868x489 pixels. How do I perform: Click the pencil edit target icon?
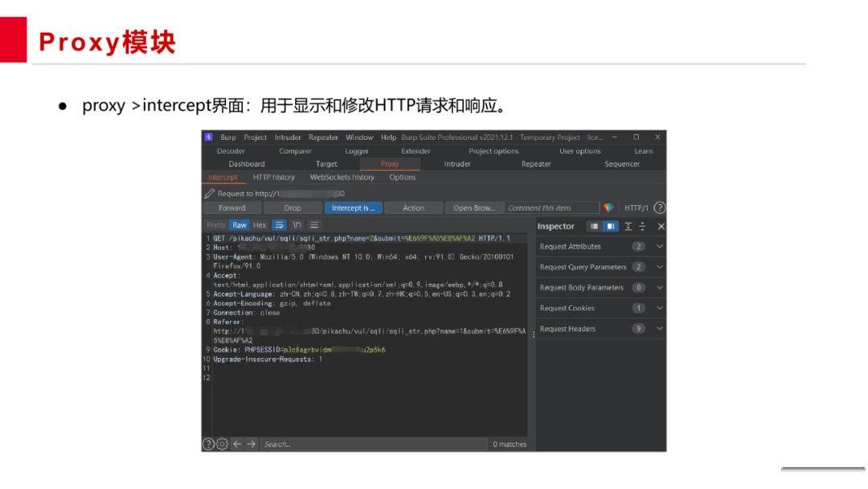tap(209, 193)
